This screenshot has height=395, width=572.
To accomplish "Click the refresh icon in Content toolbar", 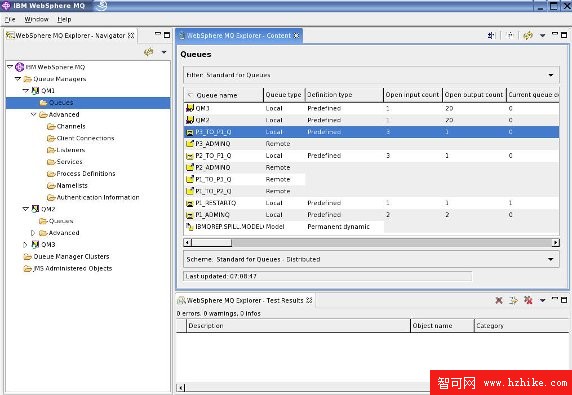I will (x=527, y=35).
